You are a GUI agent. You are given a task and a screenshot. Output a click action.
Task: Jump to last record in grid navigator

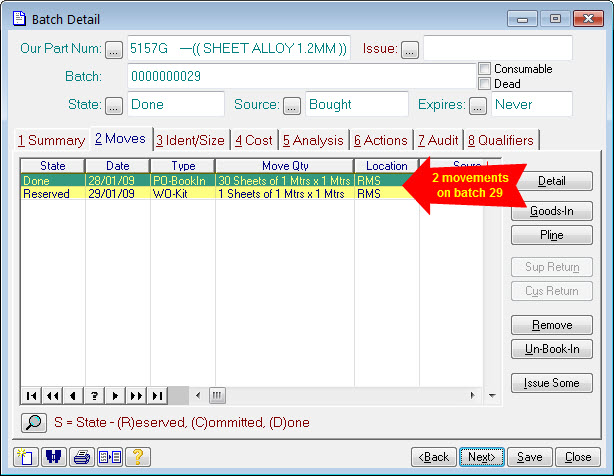pos(157,396)
